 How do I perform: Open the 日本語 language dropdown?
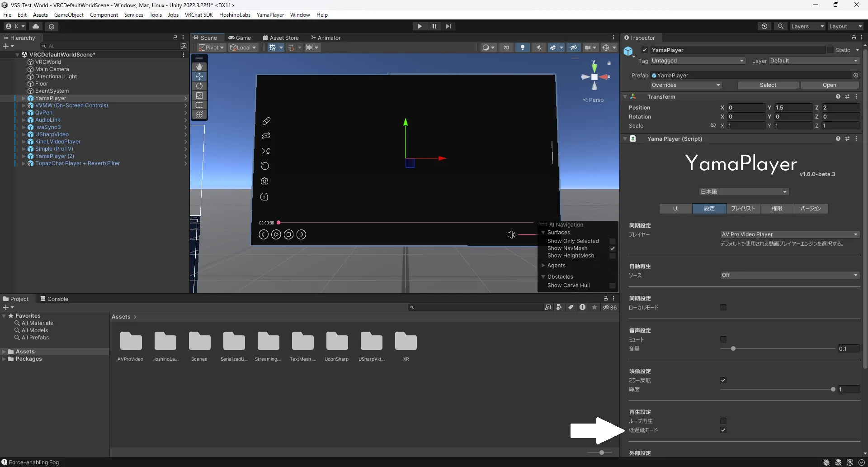point(744,192)
